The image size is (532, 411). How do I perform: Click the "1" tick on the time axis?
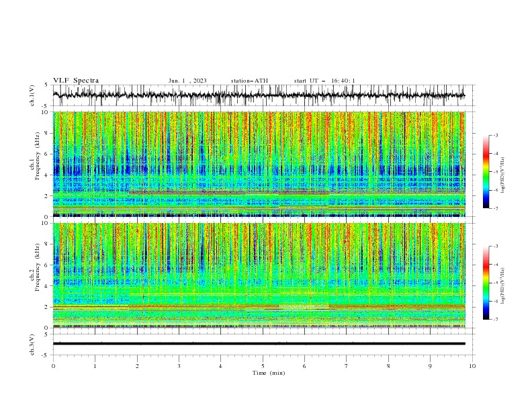point(95,366)
